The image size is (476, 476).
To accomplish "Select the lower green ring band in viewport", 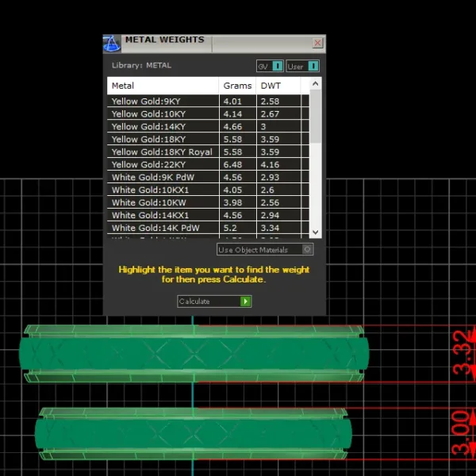I will [194, 433].
